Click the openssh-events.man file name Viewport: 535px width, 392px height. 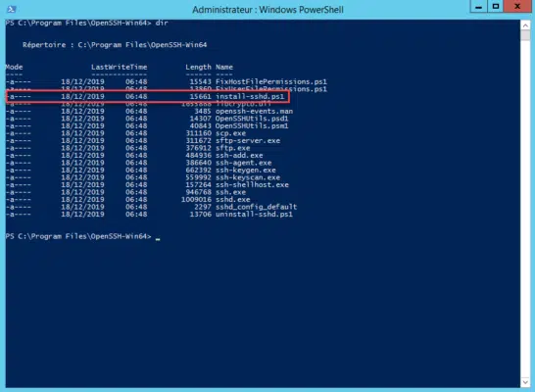[x=254, y=111]
